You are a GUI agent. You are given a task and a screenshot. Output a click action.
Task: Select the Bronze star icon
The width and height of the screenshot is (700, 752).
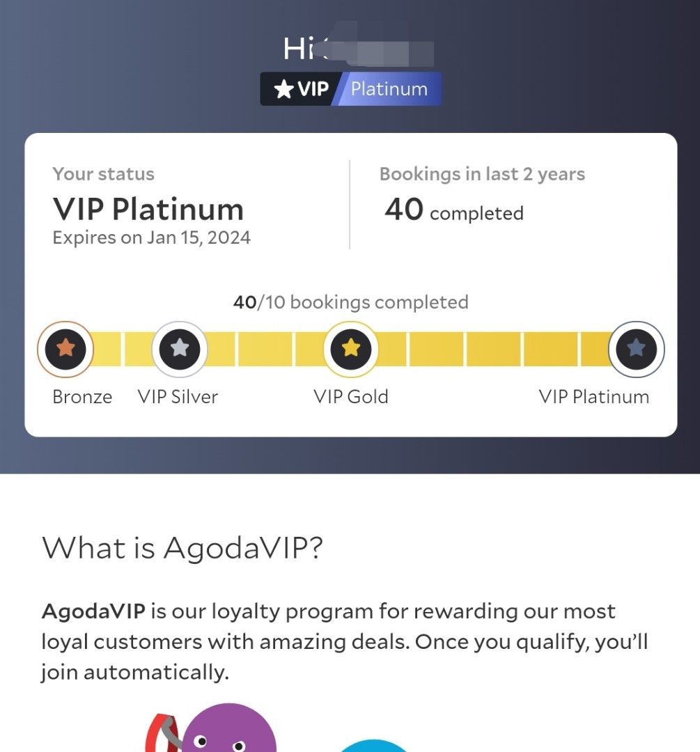(x=65, y=349)
